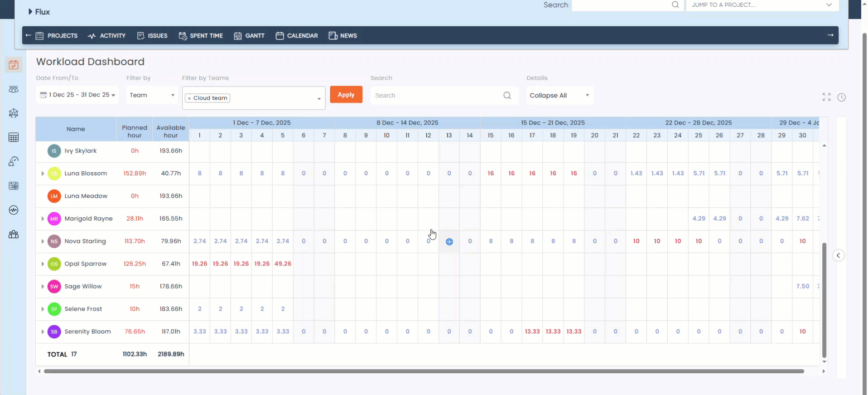The height and width of the screenshot is (395, 868).
Task: Open the Jump to a project dropdown
Action: click(x=762, y=5)
